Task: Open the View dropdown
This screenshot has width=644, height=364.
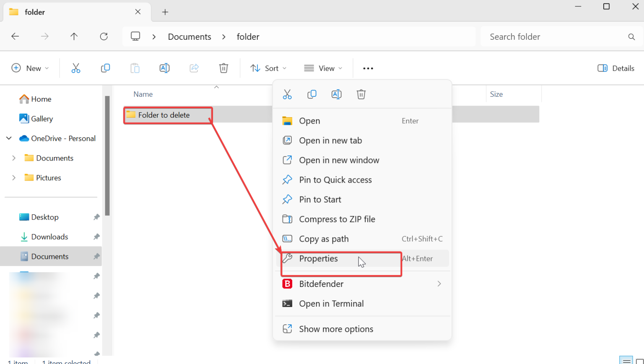Action: (x=323, y=68)
